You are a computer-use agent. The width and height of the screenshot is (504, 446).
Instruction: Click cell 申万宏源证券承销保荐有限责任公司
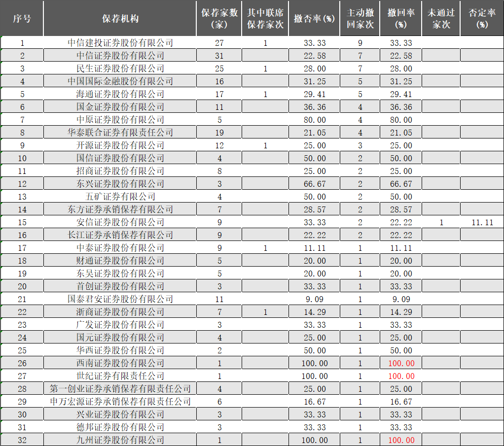click(x=120, y=402)
